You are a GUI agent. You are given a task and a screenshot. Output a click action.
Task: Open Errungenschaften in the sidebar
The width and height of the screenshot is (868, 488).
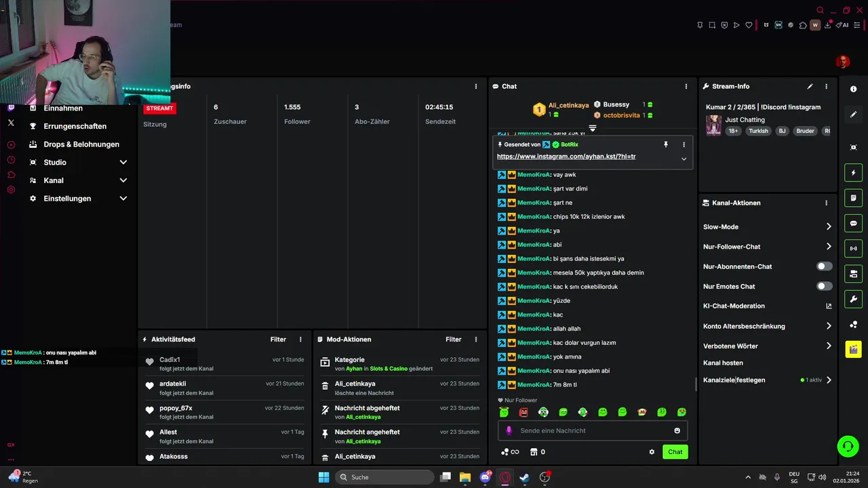point(75,126)
